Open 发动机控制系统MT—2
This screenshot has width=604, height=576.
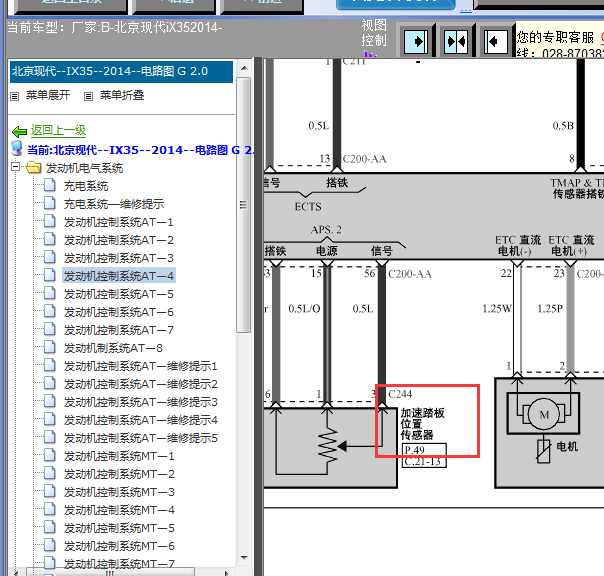[x=119, y=474]
